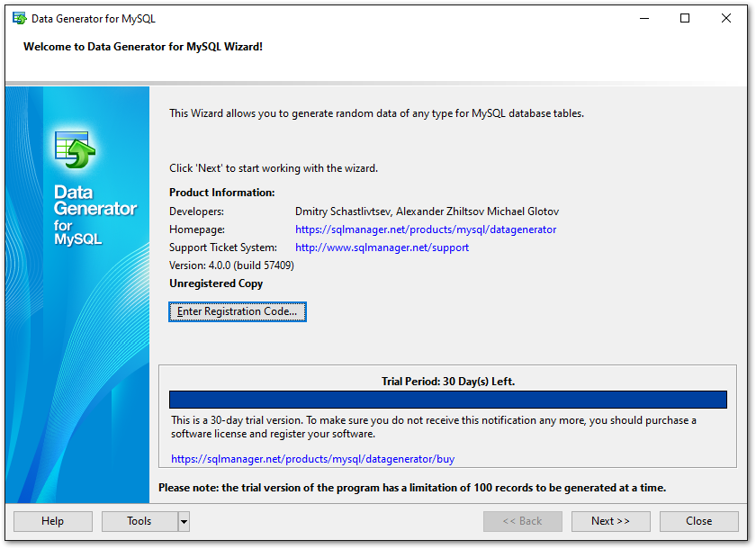Click the 'Product Information:' heading
Screen dimensions: 756x549
pyautogui.click(x=221, y=193)
